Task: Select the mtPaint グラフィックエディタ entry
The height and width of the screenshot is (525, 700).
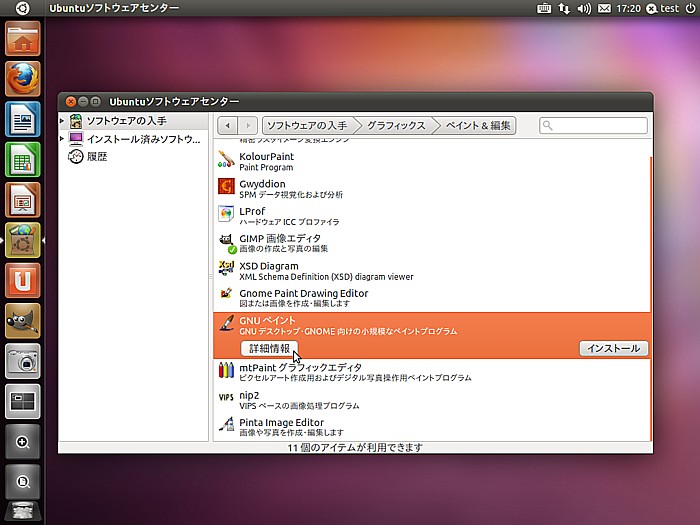Action: click(x=432, y=372)
